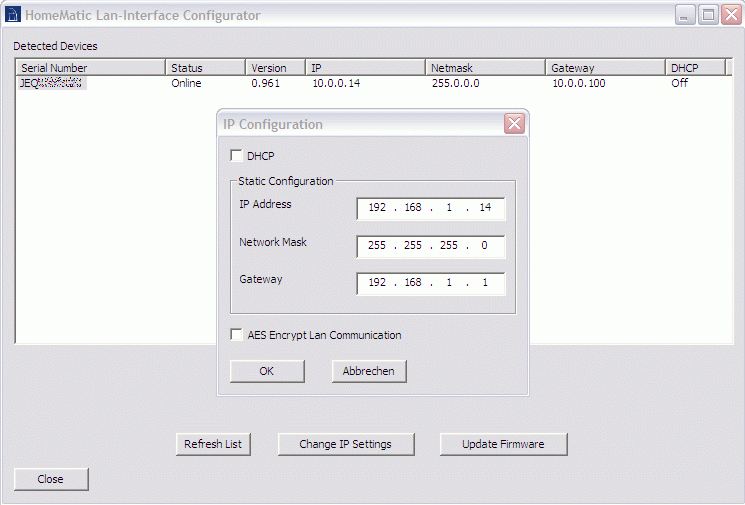The image size is (745, 505).
Task: Click the Network Mask input field
Action: click(x=431, y=246)
